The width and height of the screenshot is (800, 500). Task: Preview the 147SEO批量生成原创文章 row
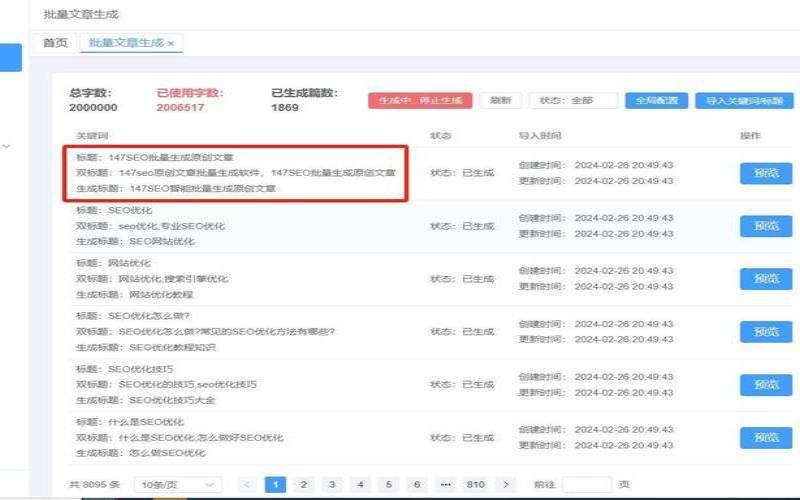point(766,173)
